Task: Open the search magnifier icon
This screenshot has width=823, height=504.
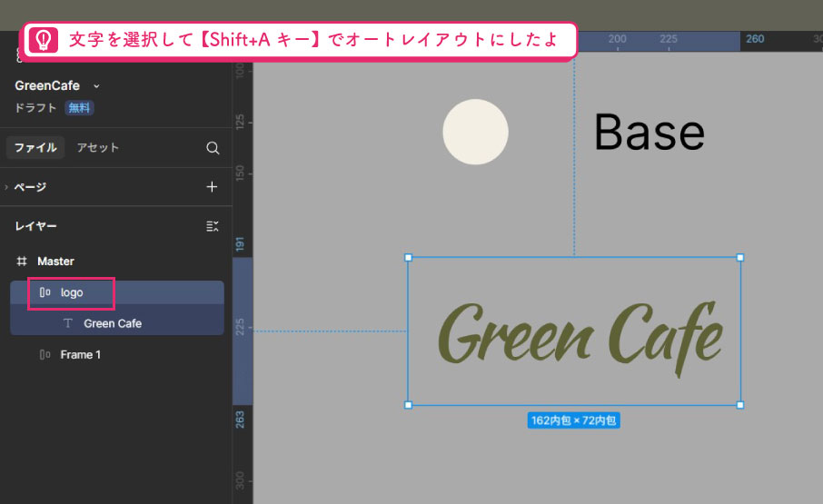Action: [213, 148]
